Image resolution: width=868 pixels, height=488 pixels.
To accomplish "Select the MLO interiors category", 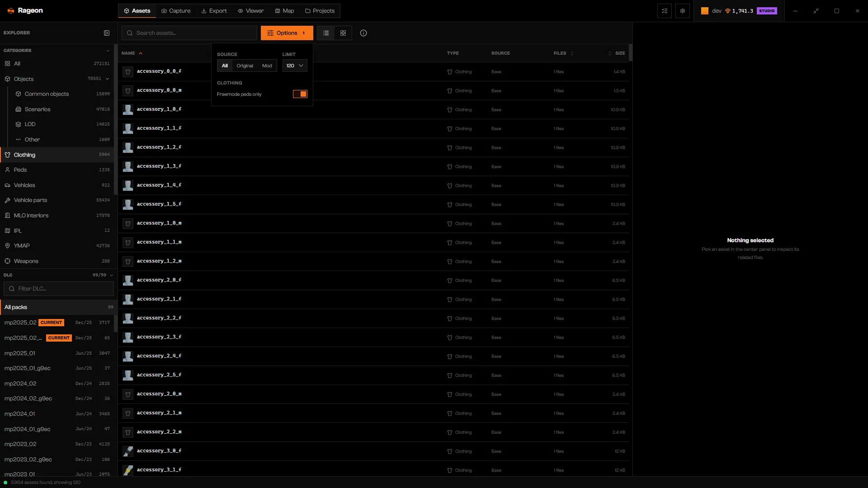I will tap(57, 216).
